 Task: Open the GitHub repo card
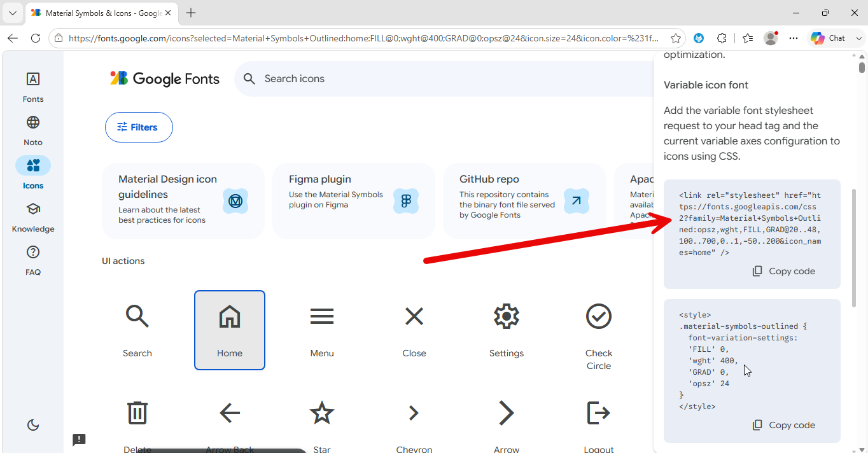point(524,201)
